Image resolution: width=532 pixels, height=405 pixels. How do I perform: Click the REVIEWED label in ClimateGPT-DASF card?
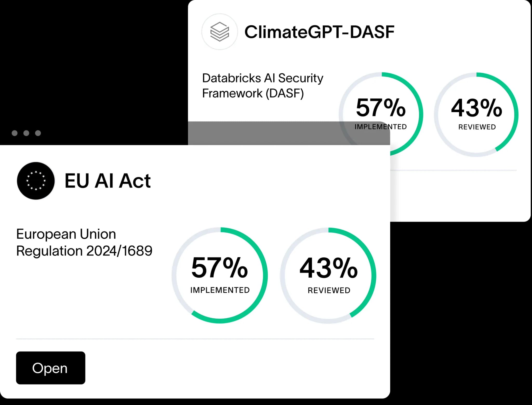pyautogui.click(x=477, y=127)
